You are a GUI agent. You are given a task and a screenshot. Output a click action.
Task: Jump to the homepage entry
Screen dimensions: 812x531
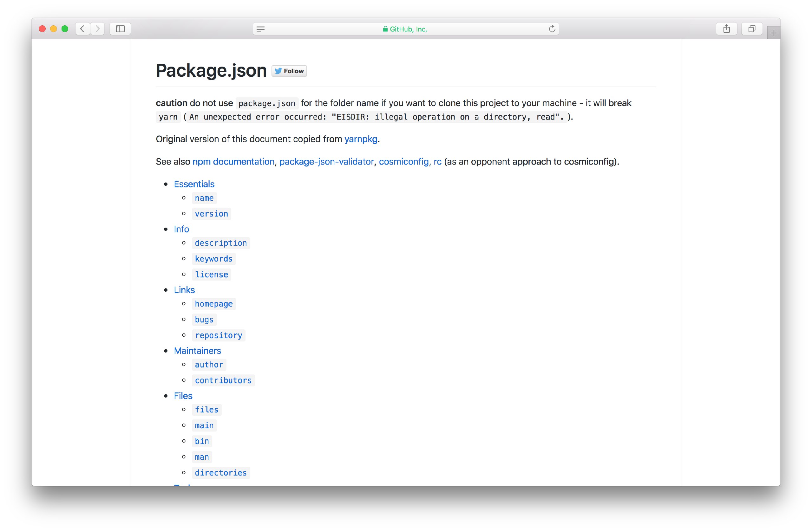point(213,304)
